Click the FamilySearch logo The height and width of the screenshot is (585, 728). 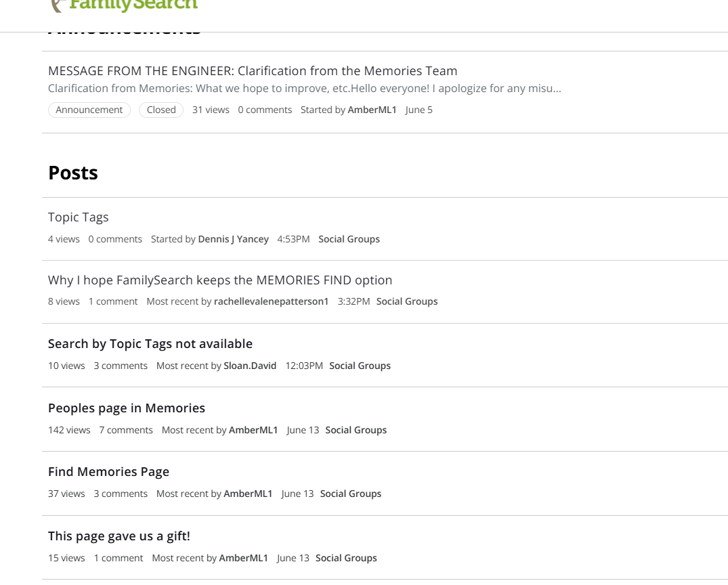point(125,5)
